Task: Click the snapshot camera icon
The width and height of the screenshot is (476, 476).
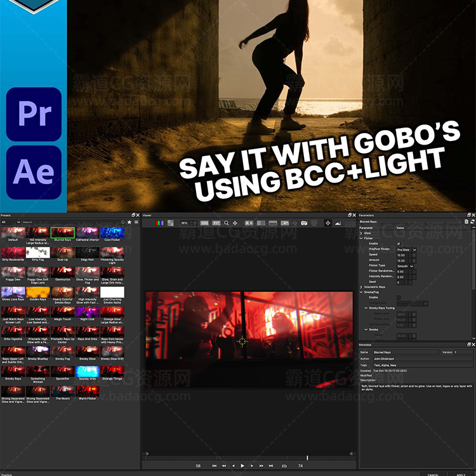Action: 304,223
